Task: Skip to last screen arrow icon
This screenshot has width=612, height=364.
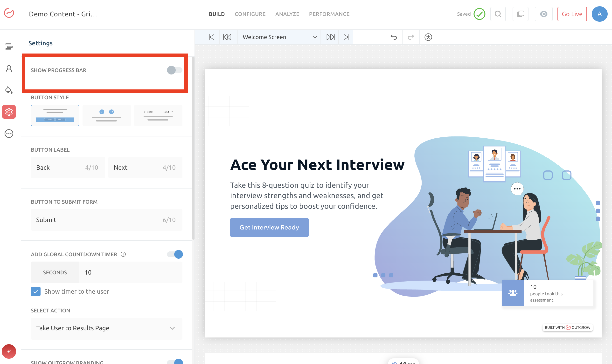Action: coord(346,37)
